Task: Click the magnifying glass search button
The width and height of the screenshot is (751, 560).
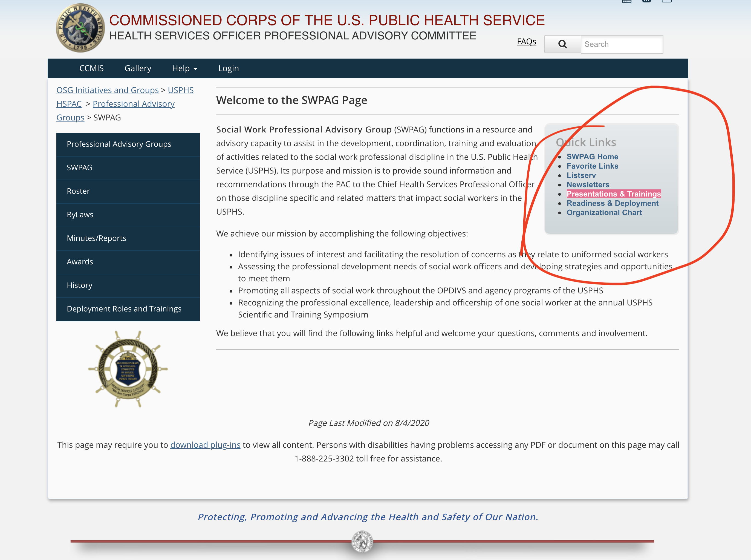Action: [562, 44]
